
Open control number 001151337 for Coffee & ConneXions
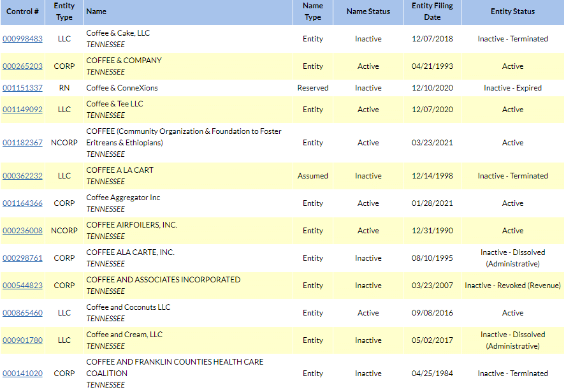click(x=22, y=88)
